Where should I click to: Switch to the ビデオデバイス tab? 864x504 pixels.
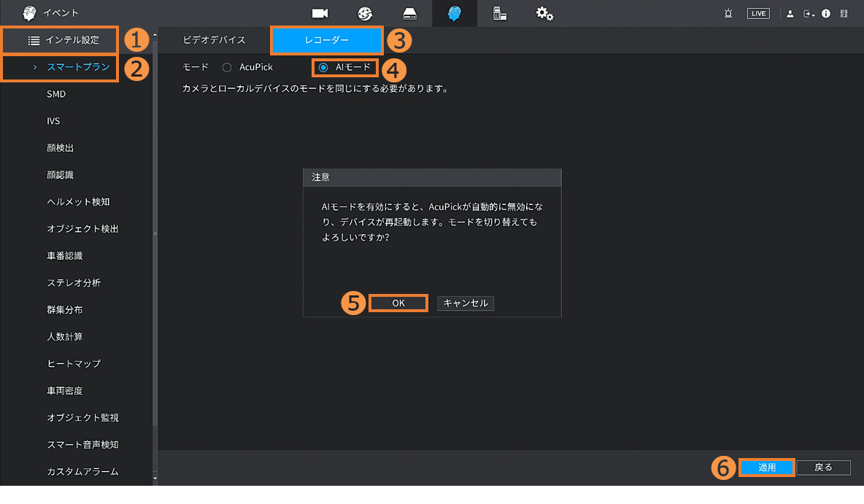(214, 40)
